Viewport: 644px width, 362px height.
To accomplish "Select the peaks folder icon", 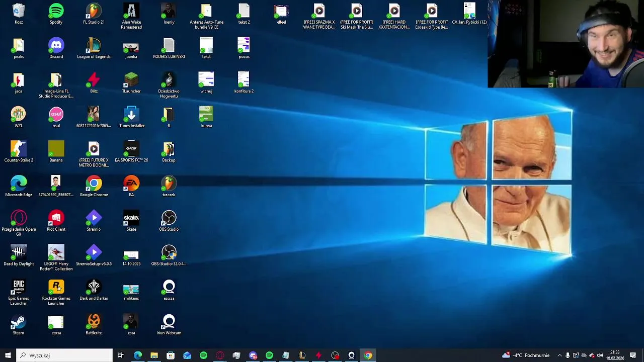I will coord(19,48).
